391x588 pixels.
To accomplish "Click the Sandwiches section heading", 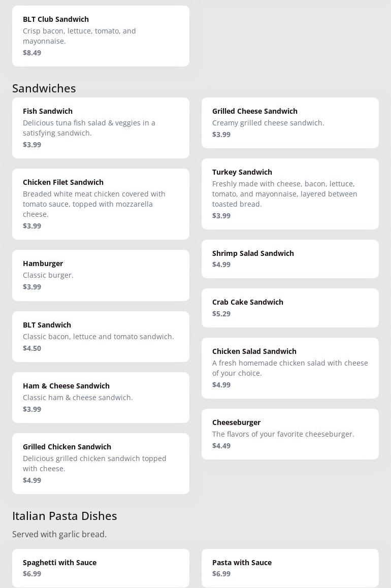I will click(x=44, y=88).
